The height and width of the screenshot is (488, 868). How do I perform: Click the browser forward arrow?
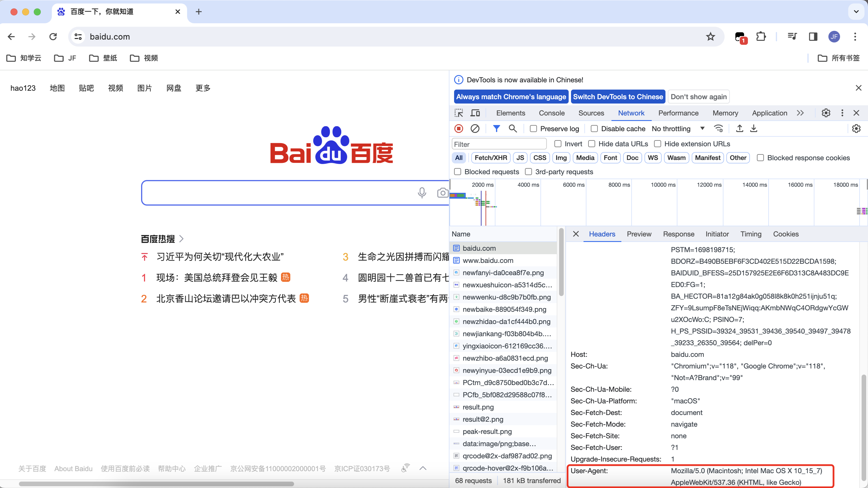pyautogui.click(x=32, y=36)
